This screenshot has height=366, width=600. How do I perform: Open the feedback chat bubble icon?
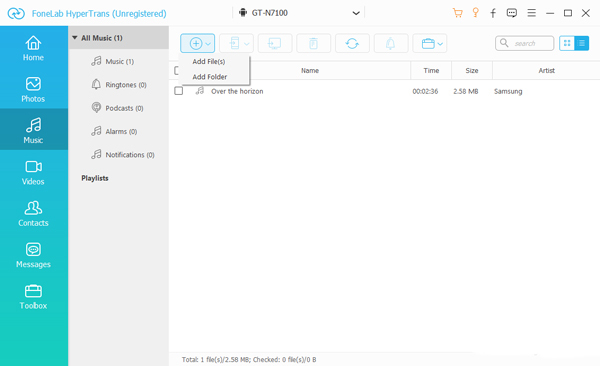pos(512,13)
